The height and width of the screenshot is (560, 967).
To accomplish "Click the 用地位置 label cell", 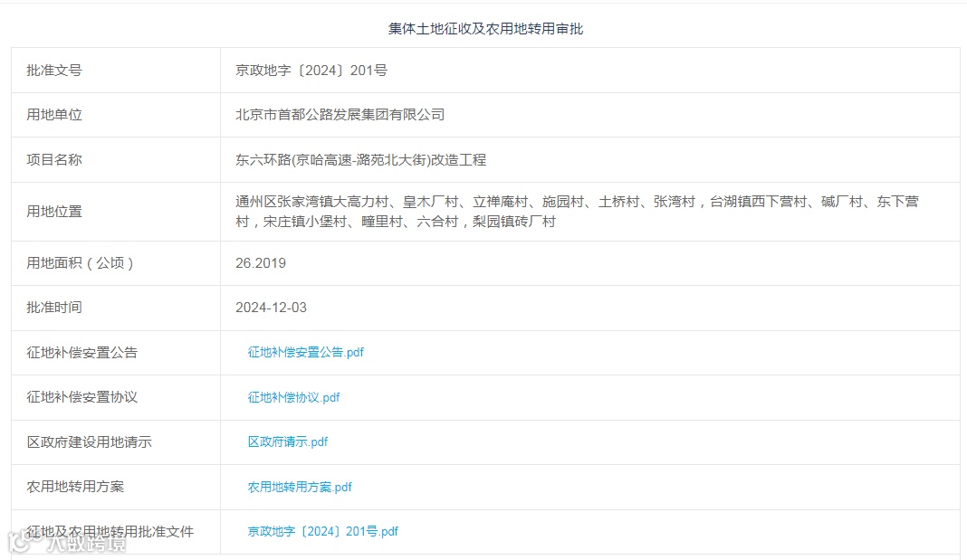I will pos(116,212).
